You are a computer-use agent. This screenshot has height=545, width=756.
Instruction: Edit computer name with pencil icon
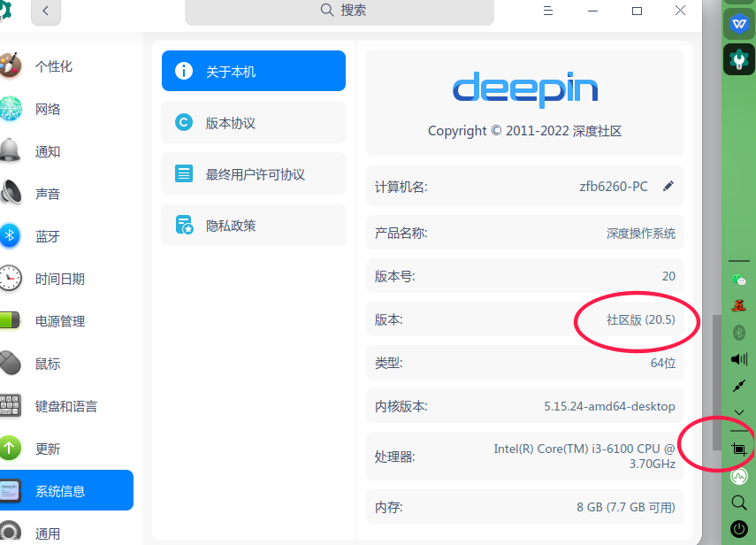click(x=668, y=186)
